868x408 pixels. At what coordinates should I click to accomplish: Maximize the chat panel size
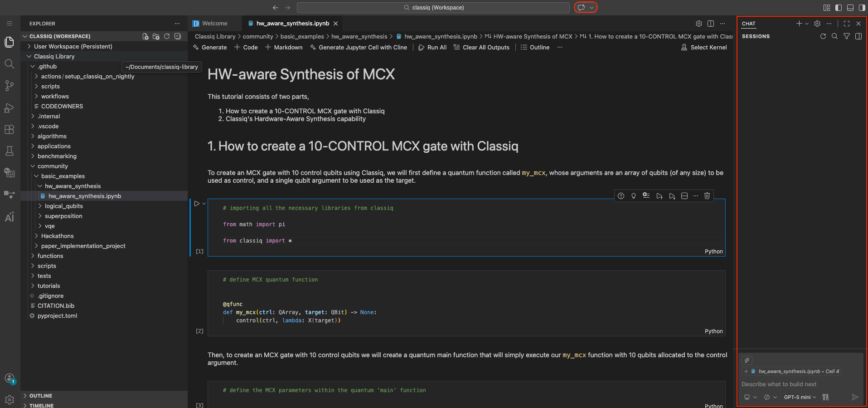[847, 24]
